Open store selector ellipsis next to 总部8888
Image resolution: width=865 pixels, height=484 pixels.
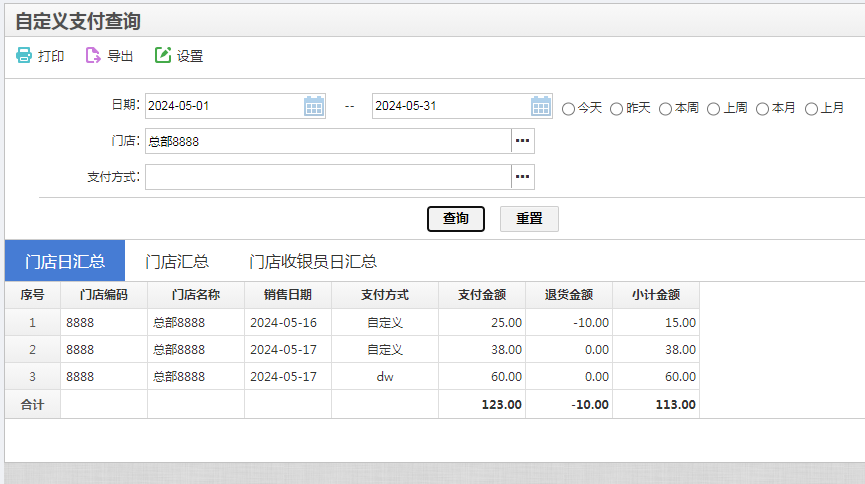[522, 141]
